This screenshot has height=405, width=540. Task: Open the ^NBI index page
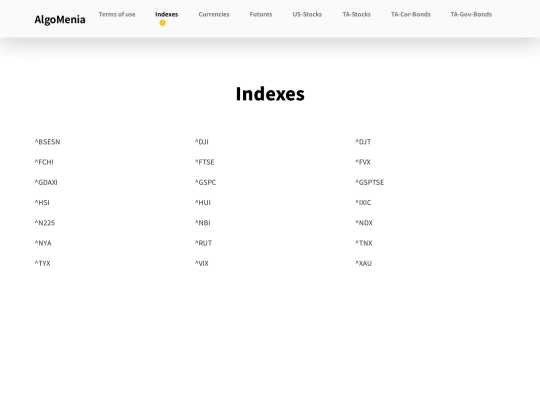[203, 223]
